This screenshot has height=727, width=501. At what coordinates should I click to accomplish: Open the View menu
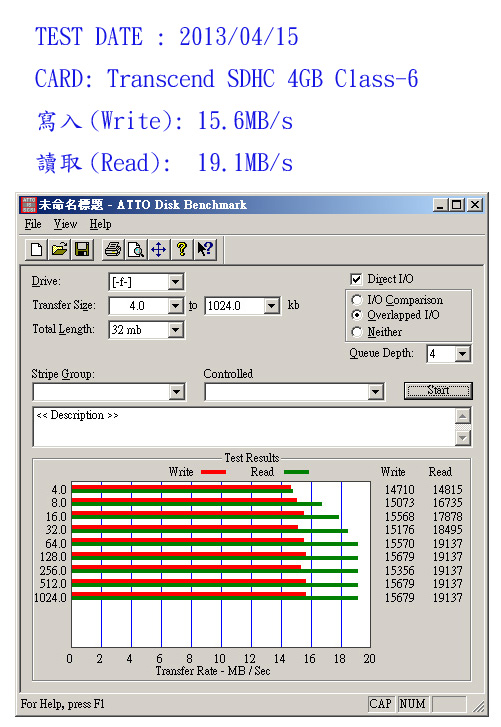point(65,224)
